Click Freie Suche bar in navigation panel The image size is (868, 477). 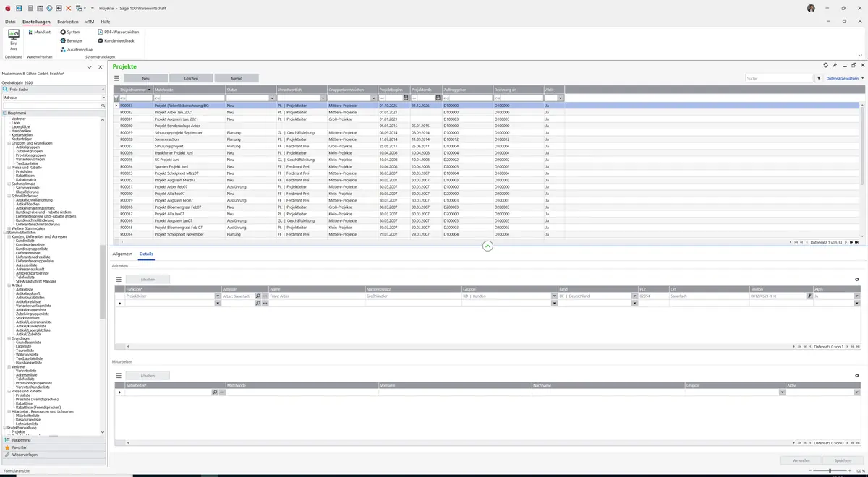click(54, 90)
